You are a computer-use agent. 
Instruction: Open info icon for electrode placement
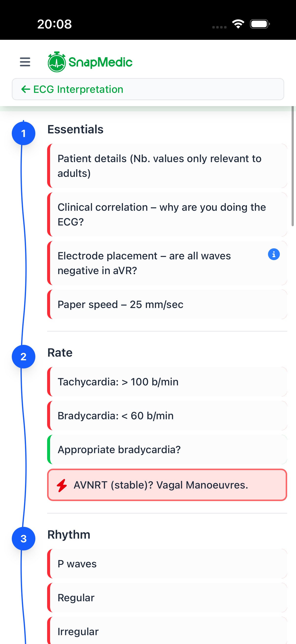point(274,254)
